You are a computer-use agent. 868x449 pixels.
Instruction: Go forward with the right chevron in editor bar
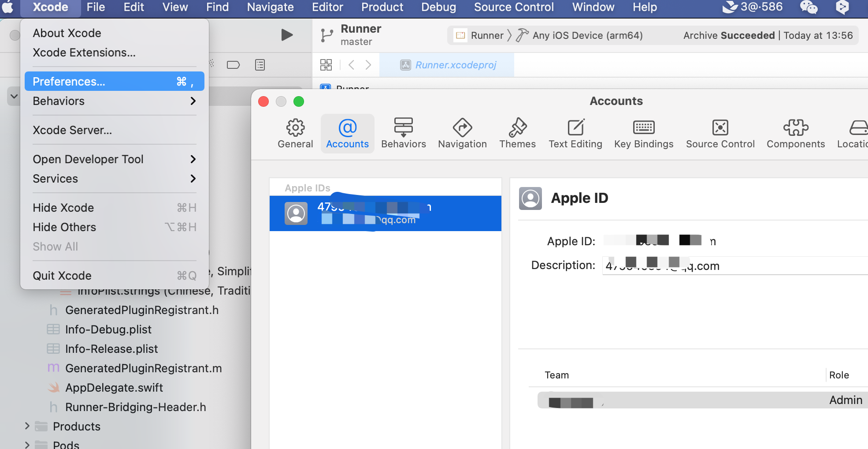point(368,65)
